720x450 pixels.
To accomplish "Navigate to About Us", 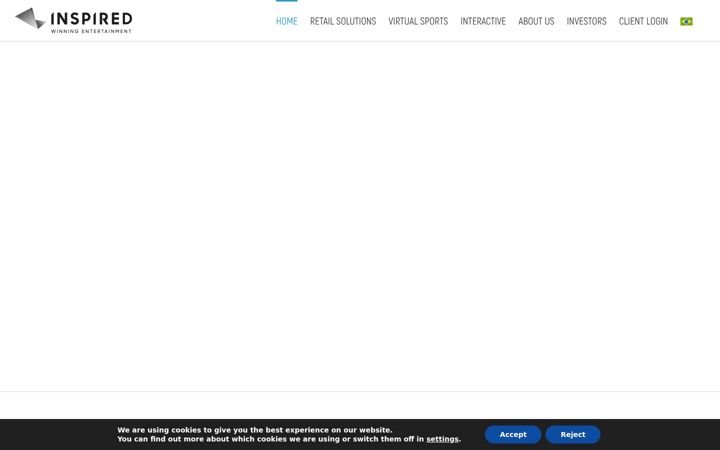I will (x=536, y=21).
